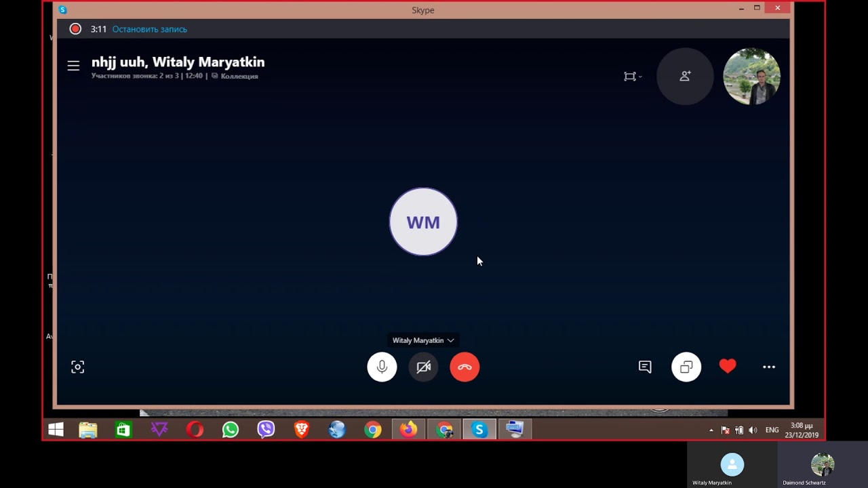This screenshot has width=868, height=488.
Task: Launch the Windows Store from the taskbar
Action: tap(123, 430)
